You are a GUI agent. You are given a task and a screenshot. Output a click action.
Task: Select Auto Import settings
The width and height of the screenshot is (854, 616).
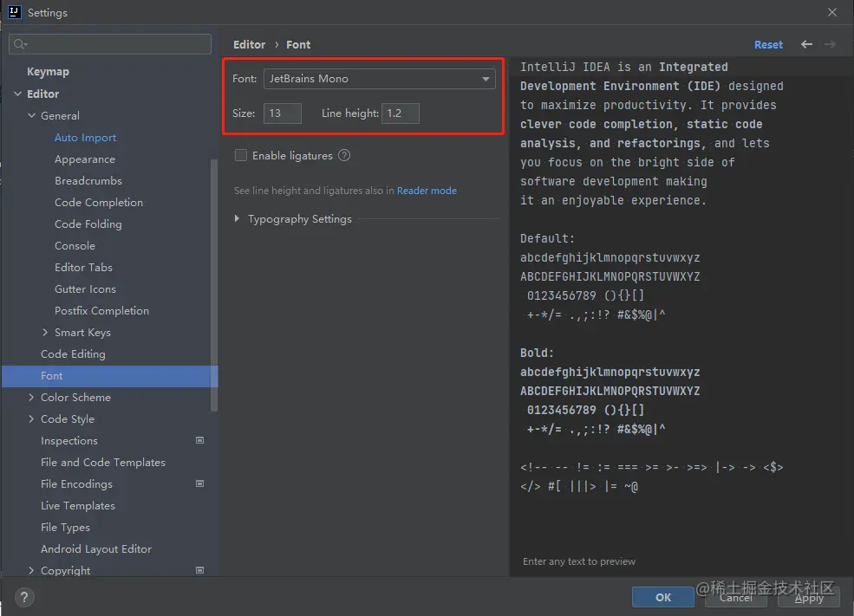click(85, 137)
